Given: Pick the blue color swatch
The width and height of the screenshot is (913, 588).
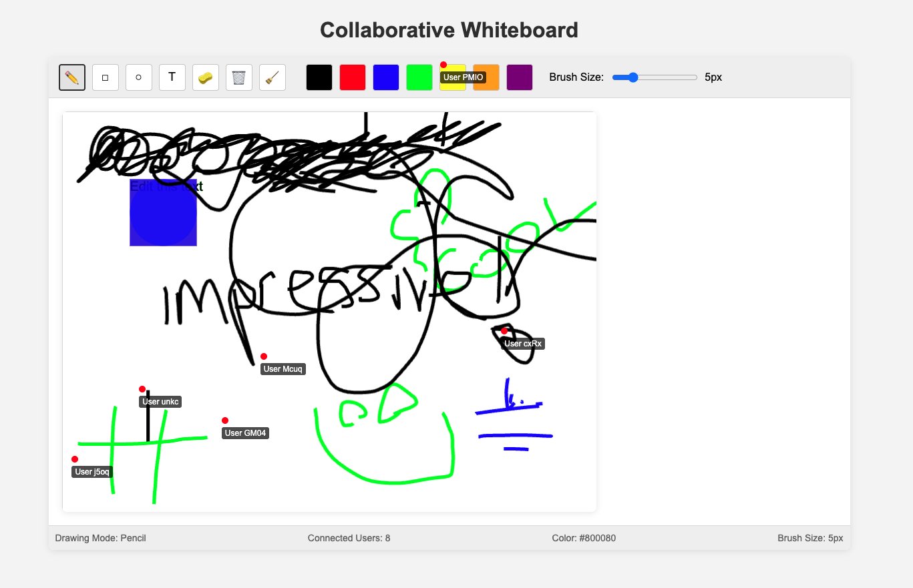Looking at the screenshot, I should (x=386, y=77).
